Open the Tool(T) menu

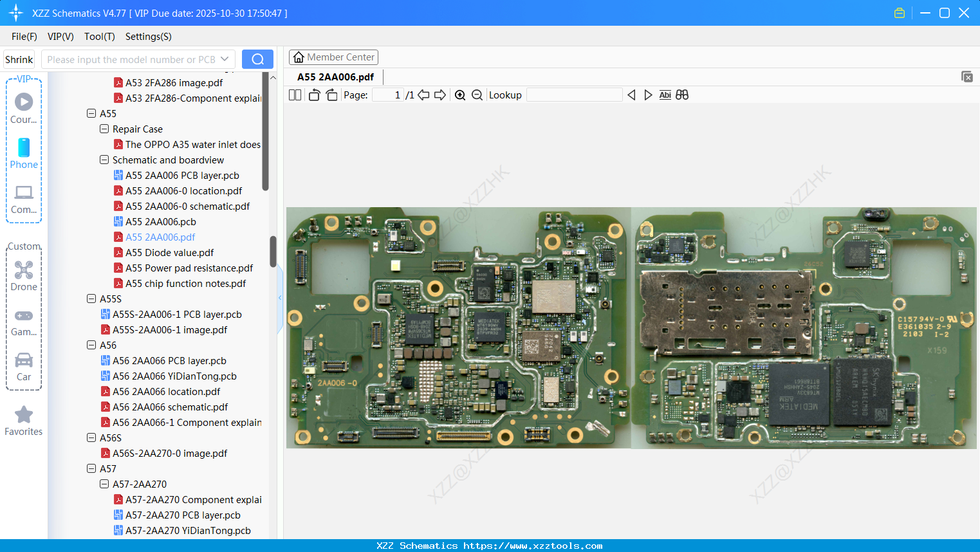coord(99,37)
